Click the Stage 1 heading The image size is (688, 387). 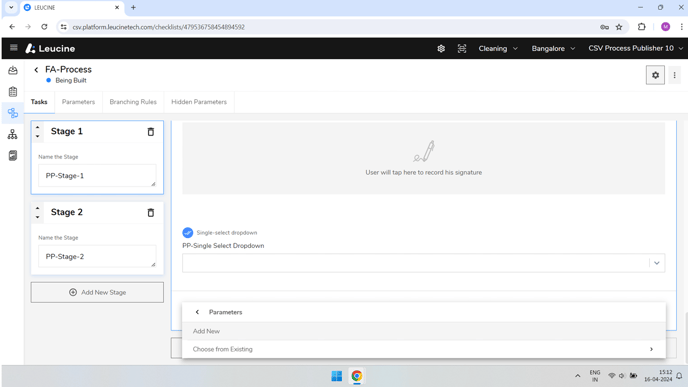tap(67, 131)
